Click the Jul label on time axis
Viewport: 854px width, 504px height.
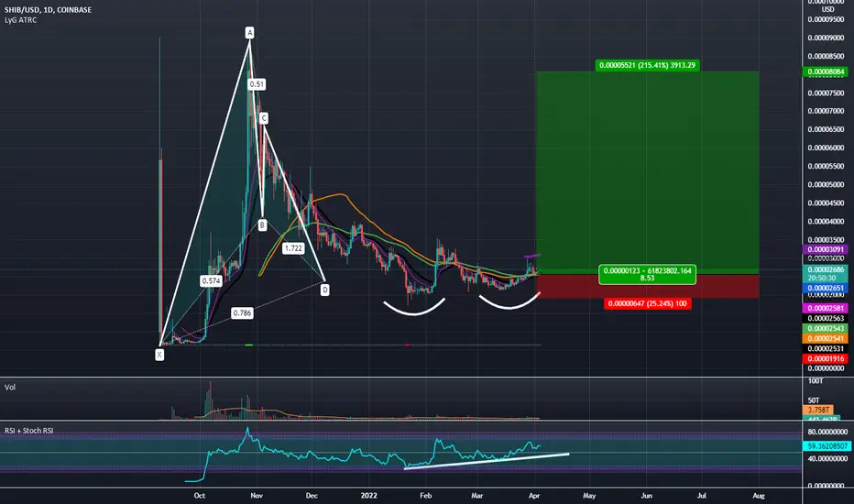coord(702,496)
